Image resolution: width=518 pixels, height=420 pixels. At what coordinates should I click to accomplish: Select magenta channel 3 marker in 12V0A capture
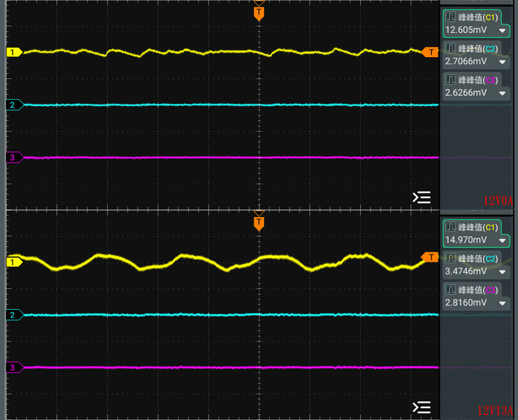(x=15, y=157)
